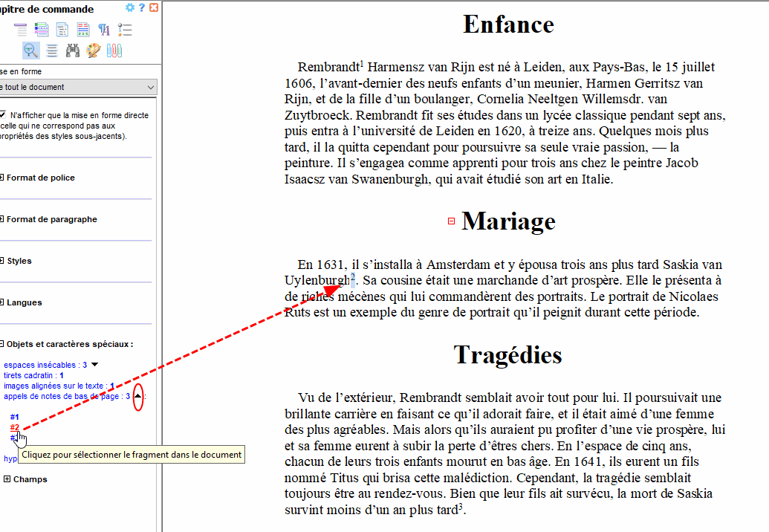Open the binoculars search tool
Image resolution: width=769 pixels, height=532 pixels.
[x=73, y=51]
